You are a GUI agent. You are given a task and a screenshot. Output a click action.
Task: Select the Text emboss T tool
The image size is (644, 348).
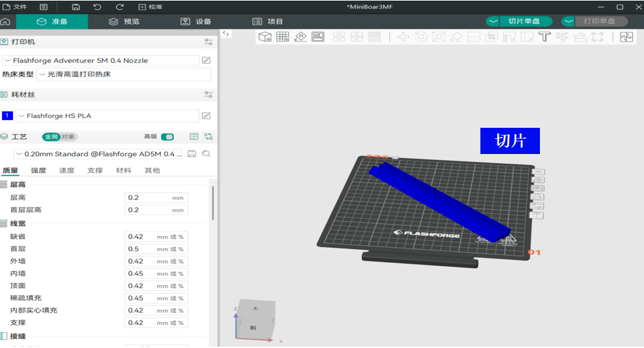pyautogui.click(x=545, y=37)
